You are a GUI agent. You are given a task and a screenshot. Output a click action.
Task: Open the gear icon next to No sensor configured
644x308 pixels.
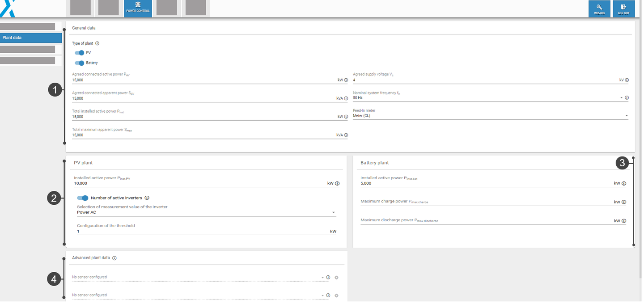336,277
